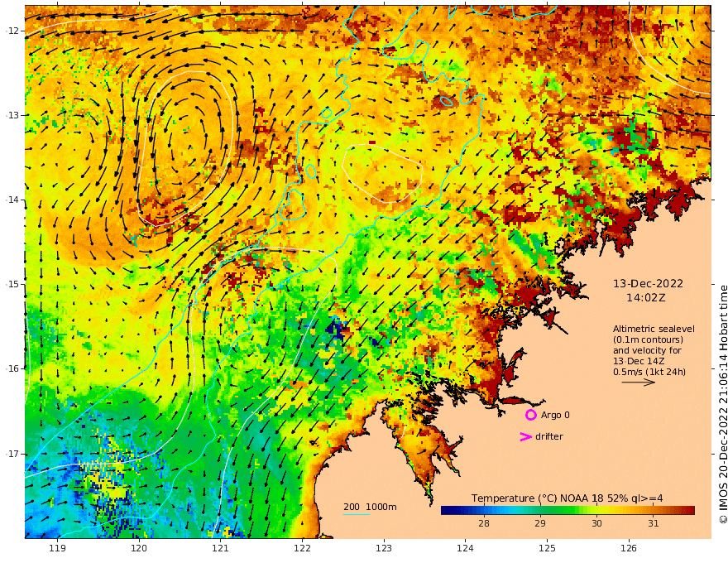Click the 'Altimetric sealevel' caption line
This screenshot has width=728, height=563.
point(654,329)
